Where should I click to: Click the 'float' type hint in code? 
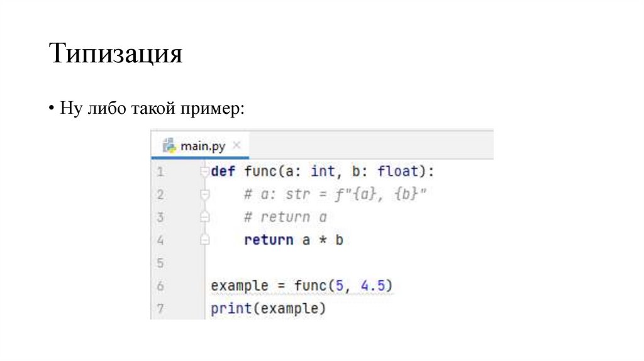pyautogui.click(x=399, y=172)
